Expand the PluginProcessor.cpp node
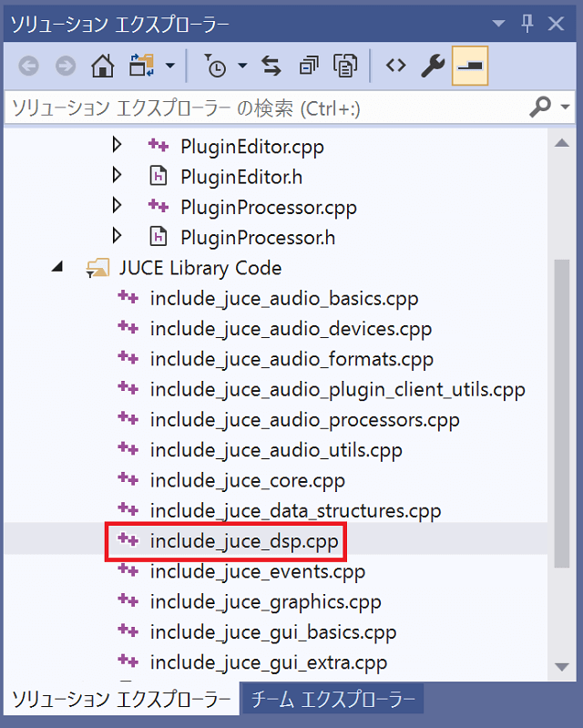Viewport: 583px width, 728px height. point(117,205)
